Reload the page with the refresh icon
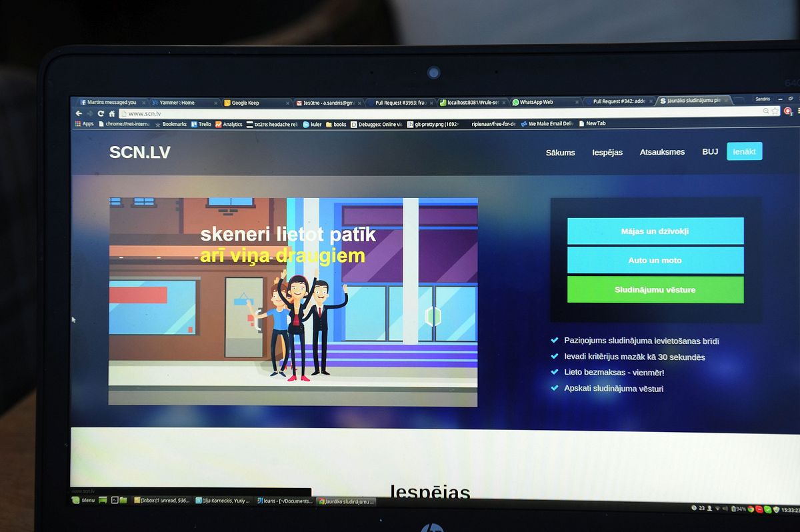Image resolution: width=800 pixels, height=532 pixels. click(101, 113)
